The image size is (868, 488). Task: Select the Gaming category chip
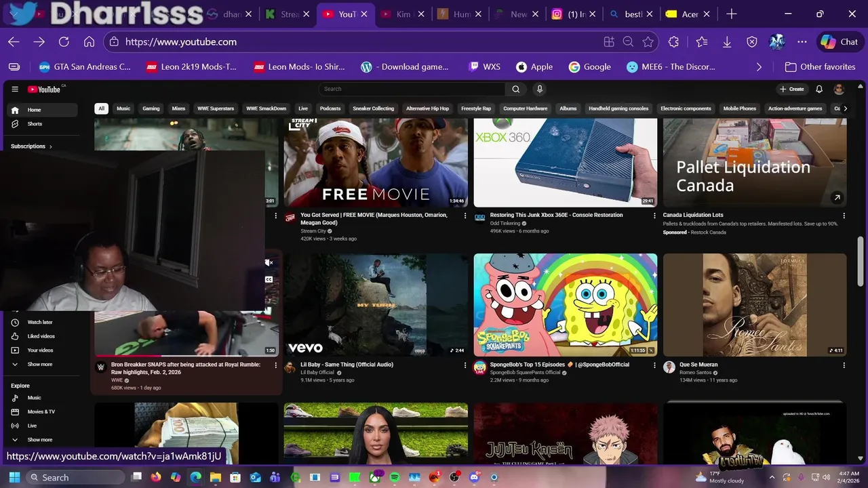151,108
